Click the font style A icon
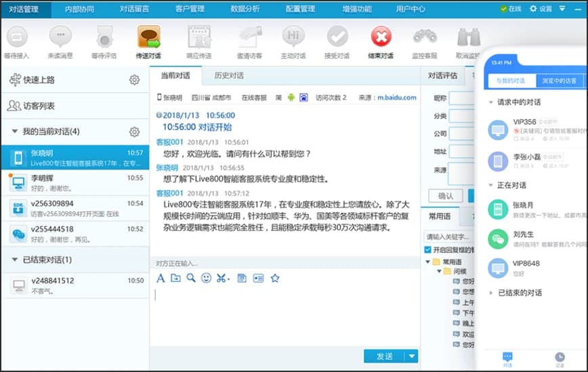The height and width of the screenshot is (372, 588). click(x=161, y=278)
